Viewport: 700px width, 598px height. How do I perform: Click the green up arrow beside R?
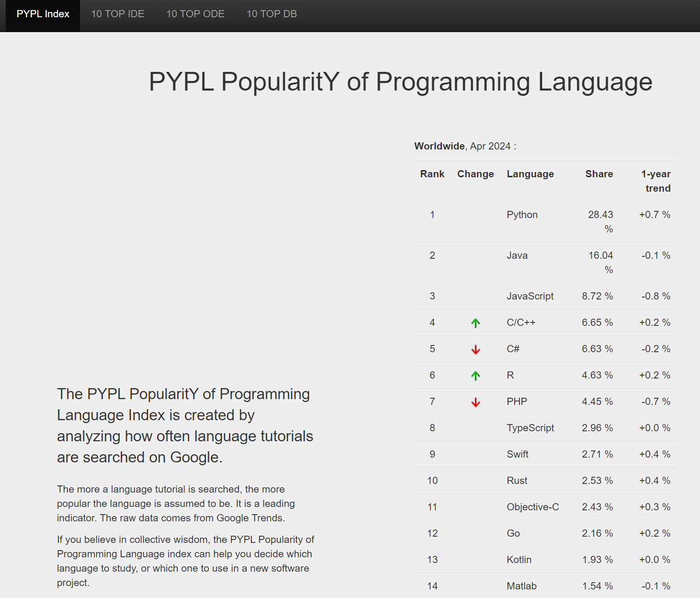pyautogui.click(x=475, y=376)
